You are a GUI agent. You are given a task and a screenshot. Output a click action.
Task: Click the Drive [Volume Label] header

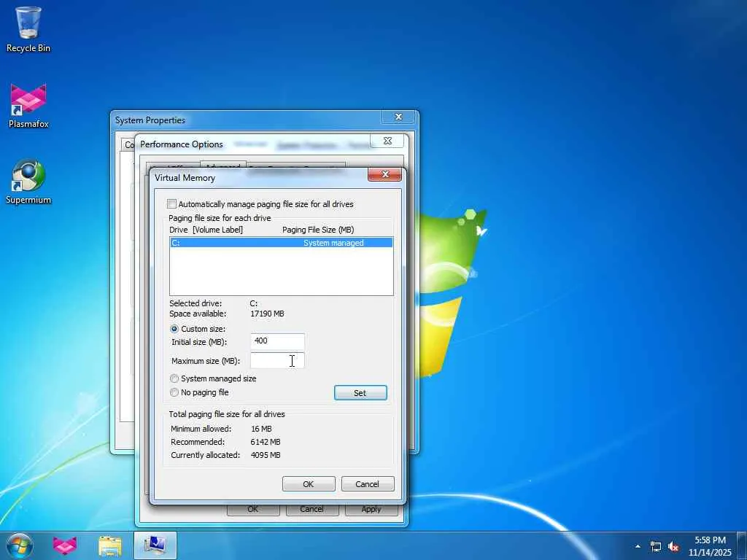coord(206,230)
